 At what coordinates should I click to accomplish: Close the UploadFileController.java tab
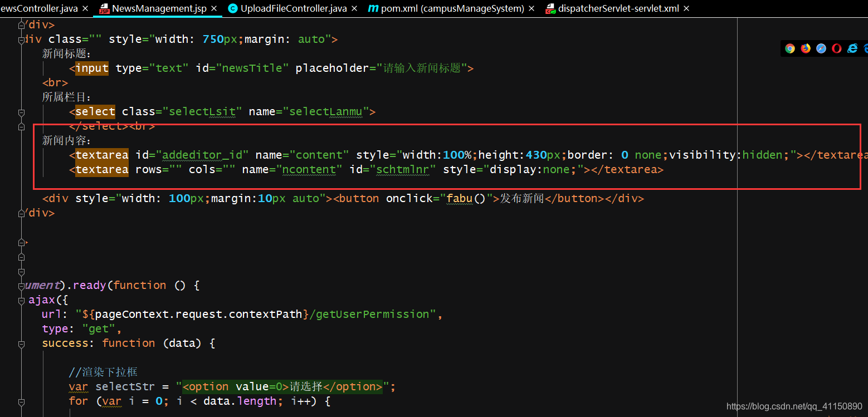(x=354, y=8)
